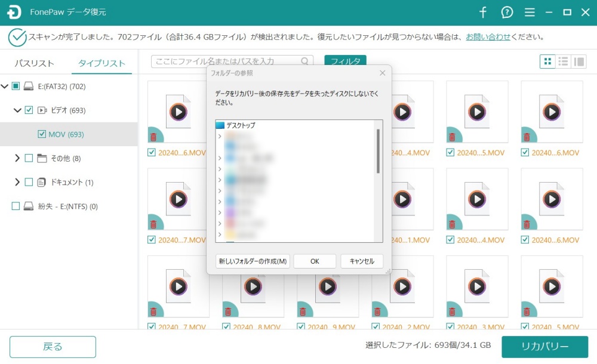
Task: Click the デスクトップ icon in folder dialog
Action: [220, 125]
